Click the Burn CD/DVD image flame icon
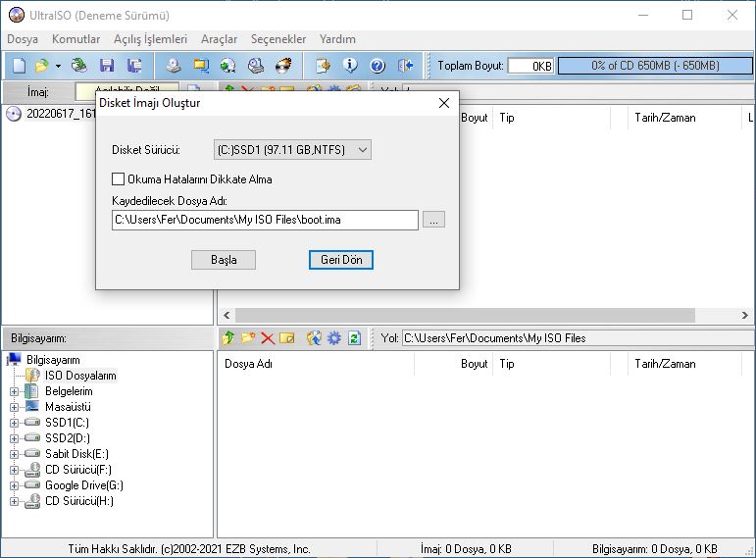Viewport: 756px width, 558px height. [283, 65]
